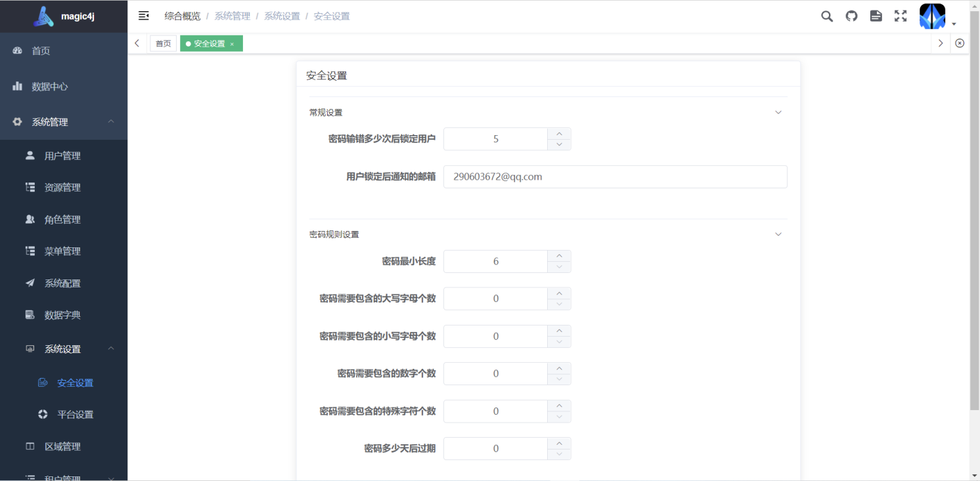Open the global search magnifier icon
Image resolution: width=980 pixels, height=481 pixels.
(826, 16)
